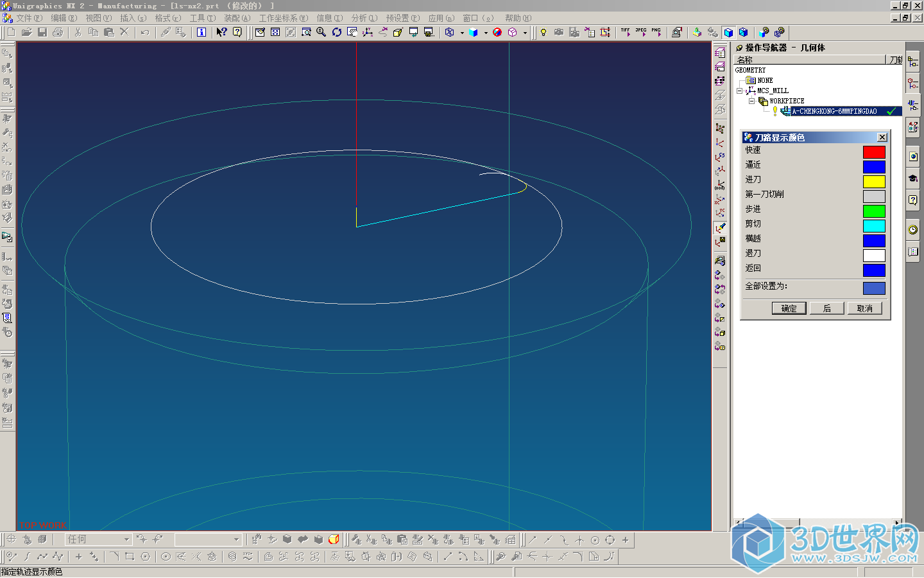This screenshot has height=578, width=924.
Task: Click the 名称 column header
Action: coord(810,60)
